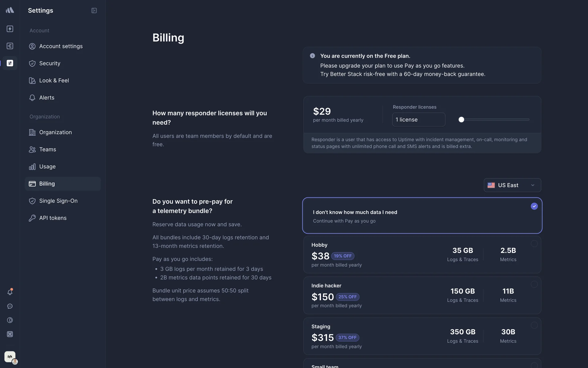588x368 pixels.
Task: Select the Hobby bundle radio button
Action: 534,244
